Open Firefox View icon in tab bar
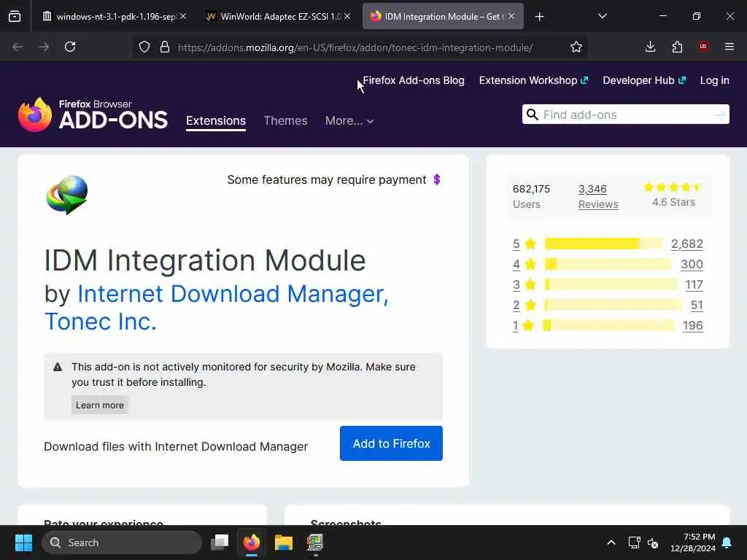The image size is (747, 560). [x=15, y=17]
